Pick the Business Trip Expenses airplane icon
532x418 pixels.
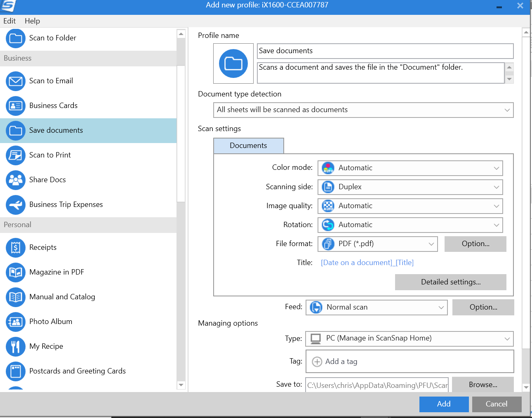pyautogui.click(x=16, y=205)
